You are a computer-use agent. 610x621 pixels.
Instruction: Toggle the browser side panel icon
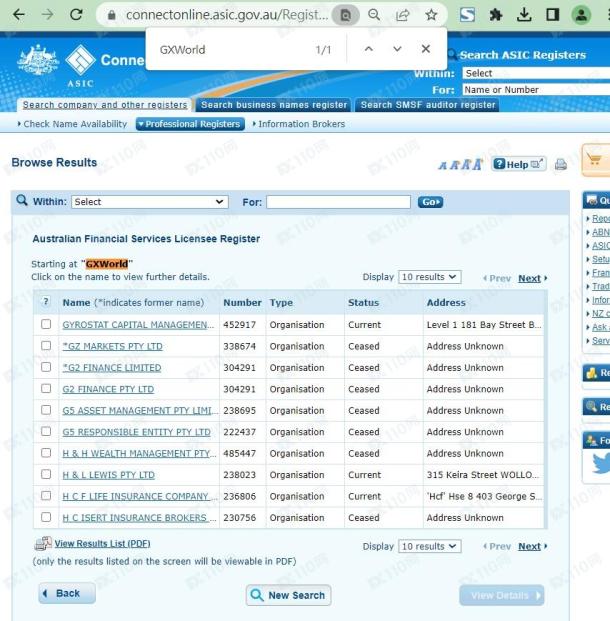coord(553,15)
